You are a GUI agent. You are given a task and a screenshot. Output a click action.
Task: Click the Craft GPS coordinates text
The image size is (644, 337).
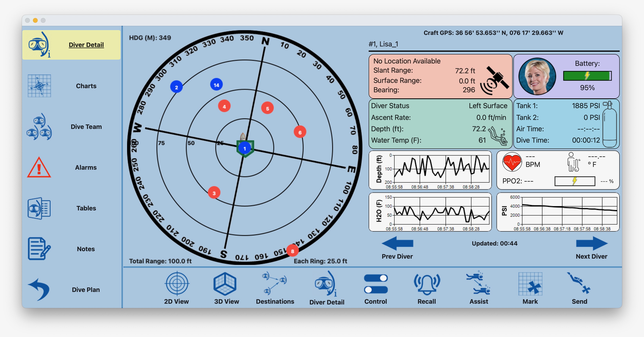[493, 33]
